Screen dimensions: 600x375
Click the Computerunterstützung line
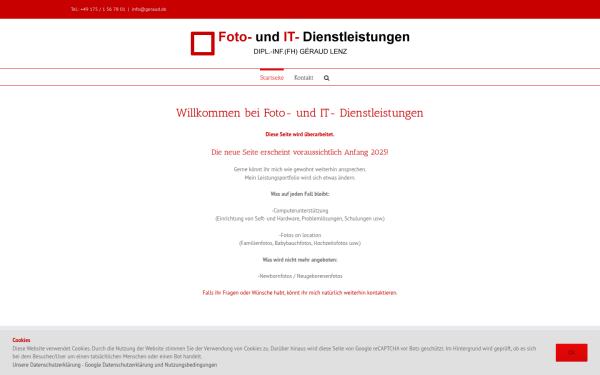(300, 210)
